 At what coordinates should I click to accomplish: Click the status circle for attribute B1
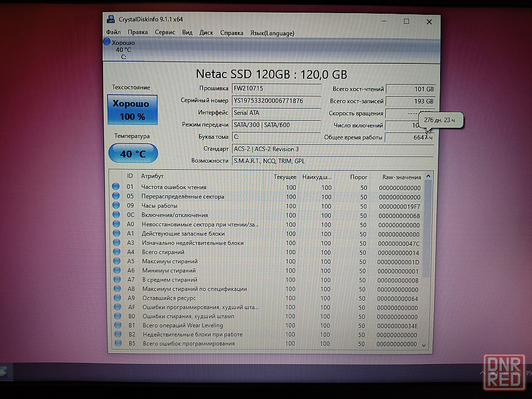click(118, 325)
